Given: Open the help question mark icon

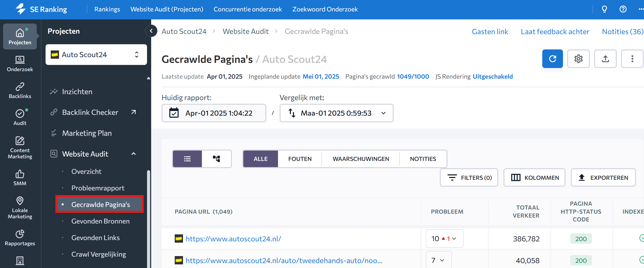Looking at the screenshot, I should tap(623, 9).
